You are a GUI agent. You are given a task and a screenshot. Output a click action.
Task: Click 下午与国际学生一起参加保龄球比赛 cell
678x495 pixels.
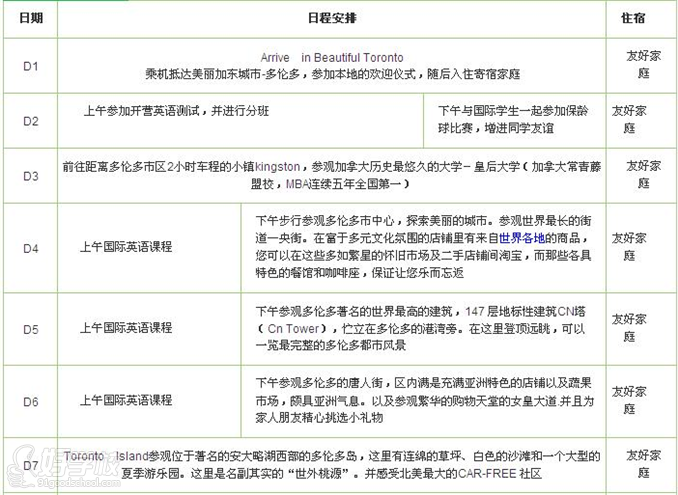tap(513, 119)
